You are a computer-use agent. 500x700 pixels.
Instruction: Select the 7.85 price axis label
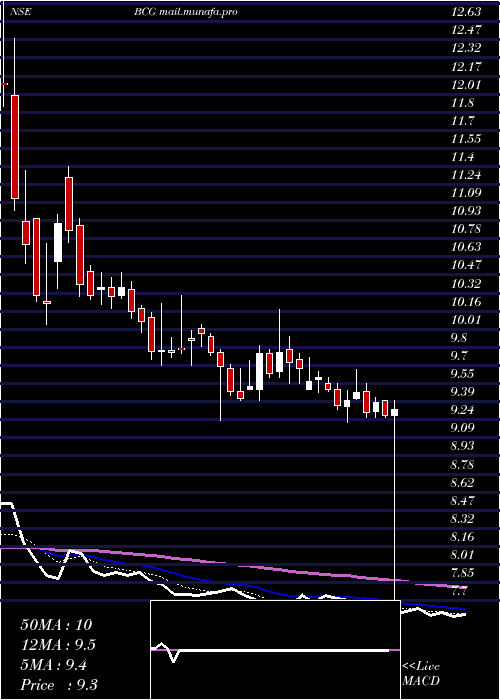click(x=462, y=573)
